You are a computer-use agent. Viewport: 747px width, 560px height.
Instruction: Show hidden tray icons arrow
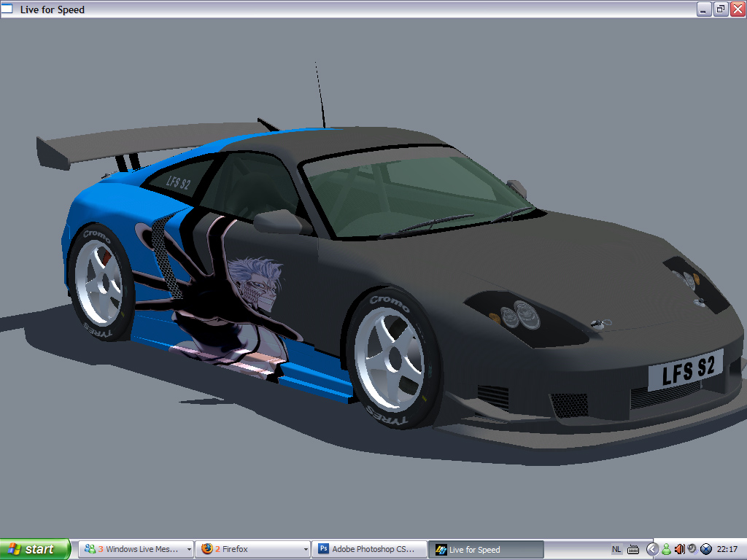(x=652, y=550)
